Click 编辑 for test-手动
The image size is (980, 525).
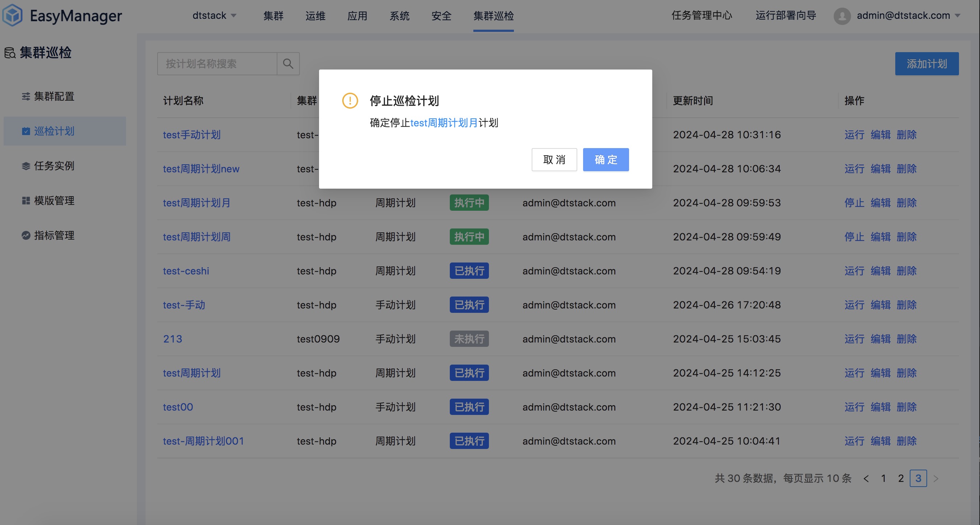coord(880,305)
